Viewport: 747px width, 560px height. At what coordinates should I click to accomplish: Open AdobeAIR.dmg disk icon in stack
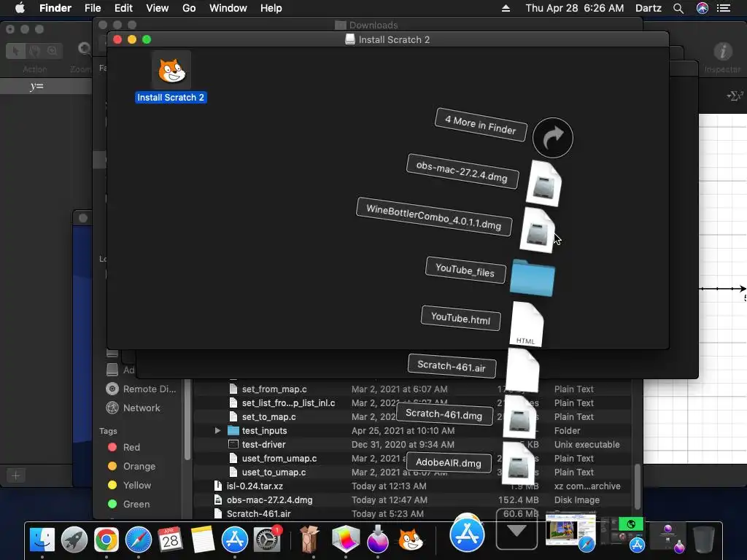coord(518,463)
